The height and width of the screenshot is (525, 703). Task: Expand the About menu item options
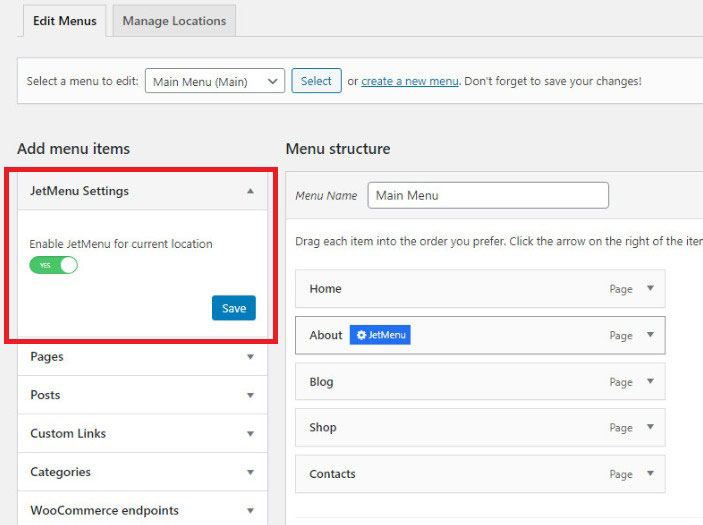[x=650, y=335]
